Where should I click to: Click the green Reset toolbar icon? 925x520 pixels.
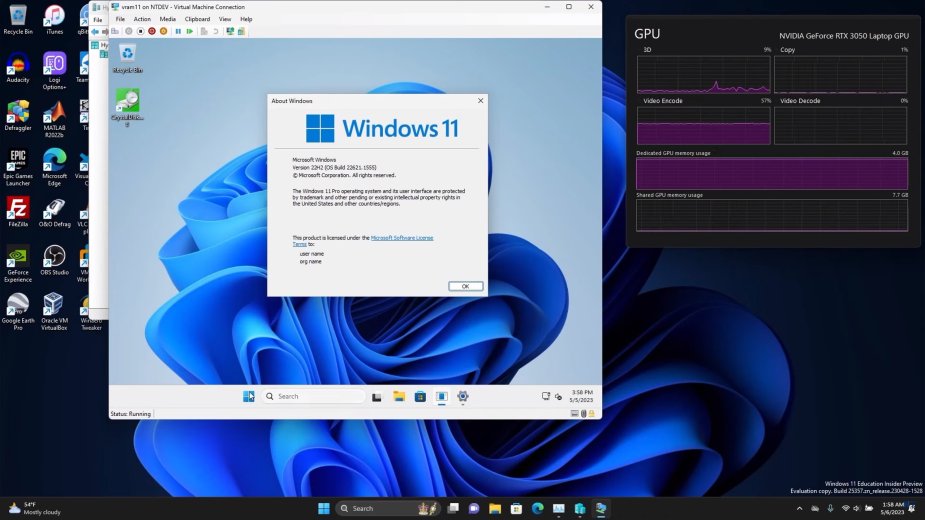[x=190, y=31]
